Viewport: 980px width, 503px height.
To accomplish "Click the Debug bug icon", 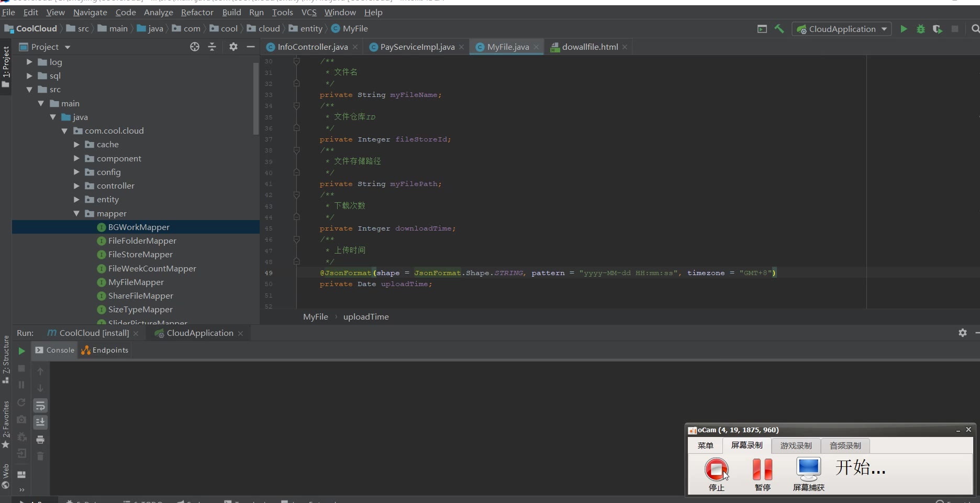I will coord(921,29).
